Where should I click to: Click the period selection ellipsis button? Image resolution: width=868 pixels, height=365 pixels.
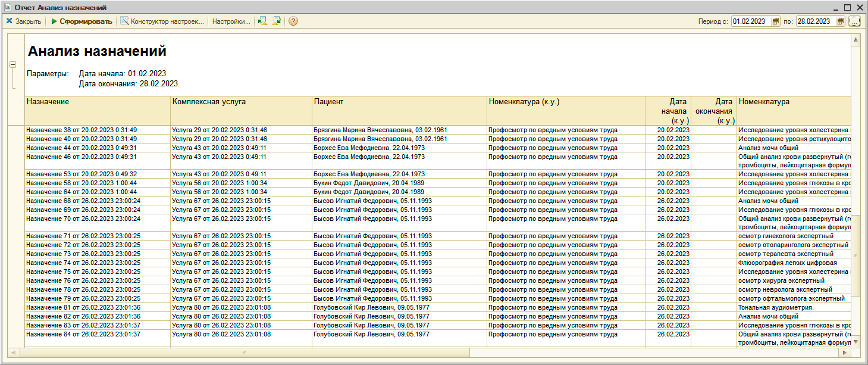point(855,21)
